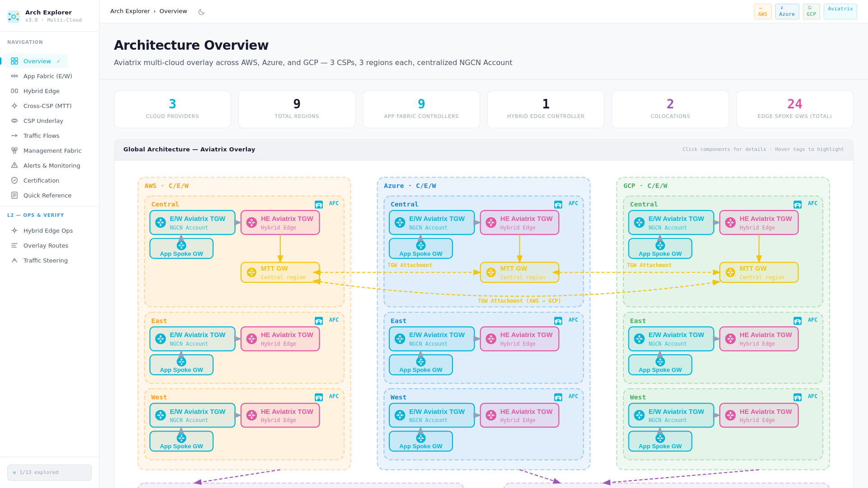Open App Fabric (E/W) navigation item
This screenshot has width=868, height=488.
47,76
